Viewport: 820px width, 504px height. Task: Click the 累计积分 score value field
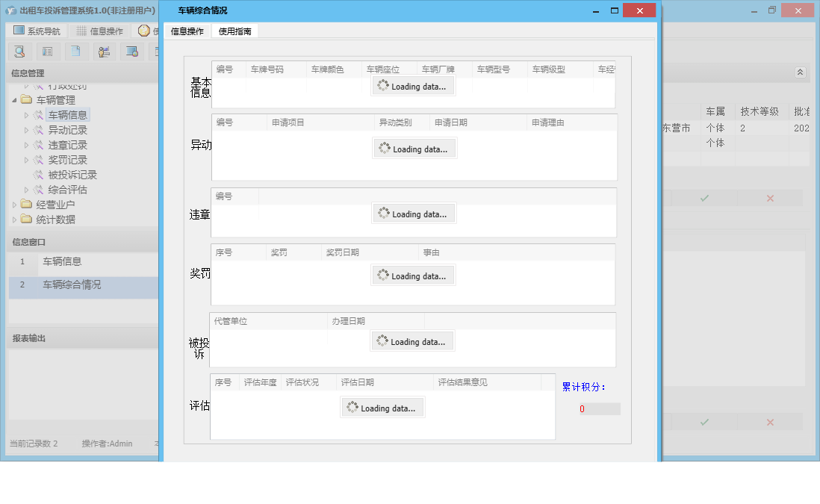click(x=600, y=409)
